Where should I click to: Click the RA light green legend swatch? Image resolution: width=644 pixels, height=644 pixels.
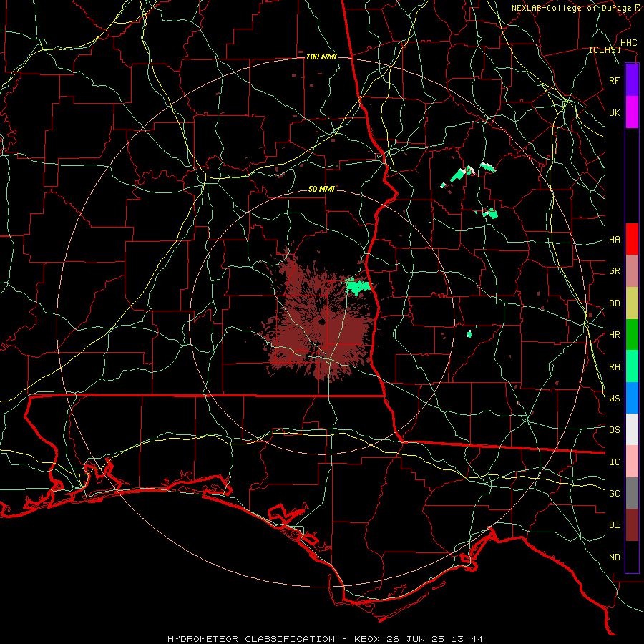pyautogui.click(x=632, y=366)
